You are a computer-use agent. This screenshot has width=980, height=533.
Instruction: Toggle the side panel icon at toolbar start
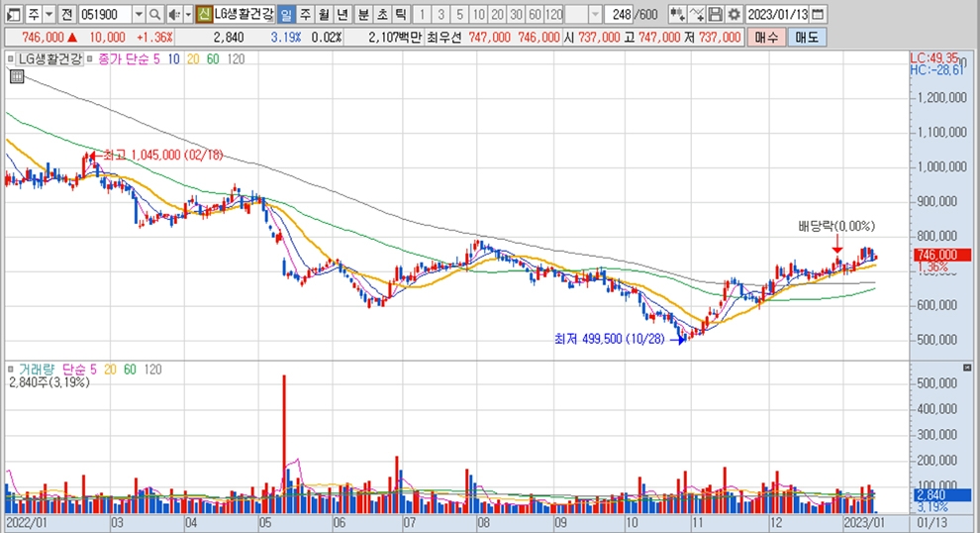[13, 14]
